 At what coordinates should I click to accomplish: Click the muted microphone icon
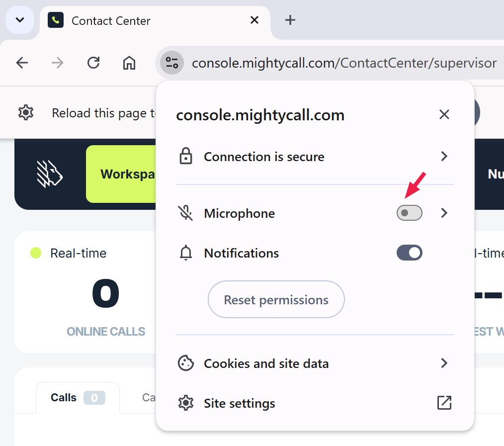(186, 213)
